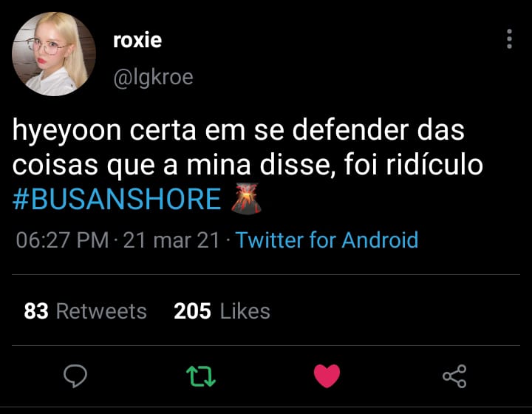Open the reply speech-bubble icon
Screen dimensions: 532x414
coord(75,376)
